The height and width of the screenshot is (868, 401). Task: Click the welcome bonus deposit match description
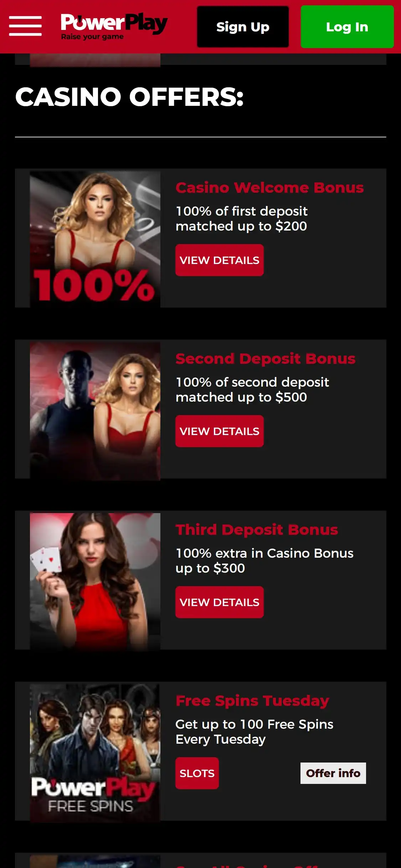[242, 218]
